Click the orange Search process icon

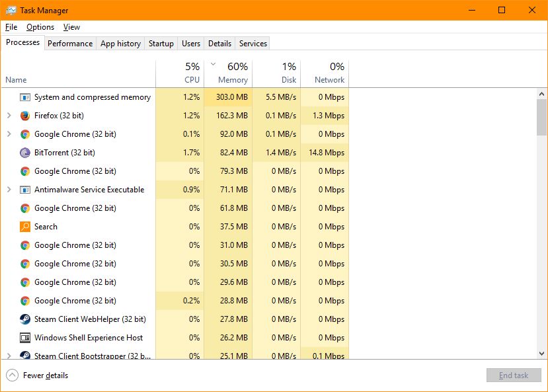[x=25, y=227]
